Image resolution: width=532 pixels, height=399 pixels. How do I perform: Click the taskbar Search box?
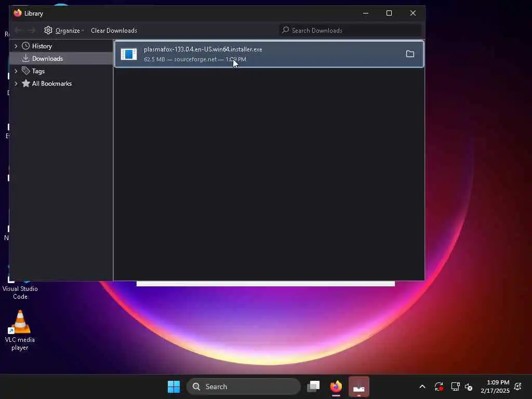243,387
